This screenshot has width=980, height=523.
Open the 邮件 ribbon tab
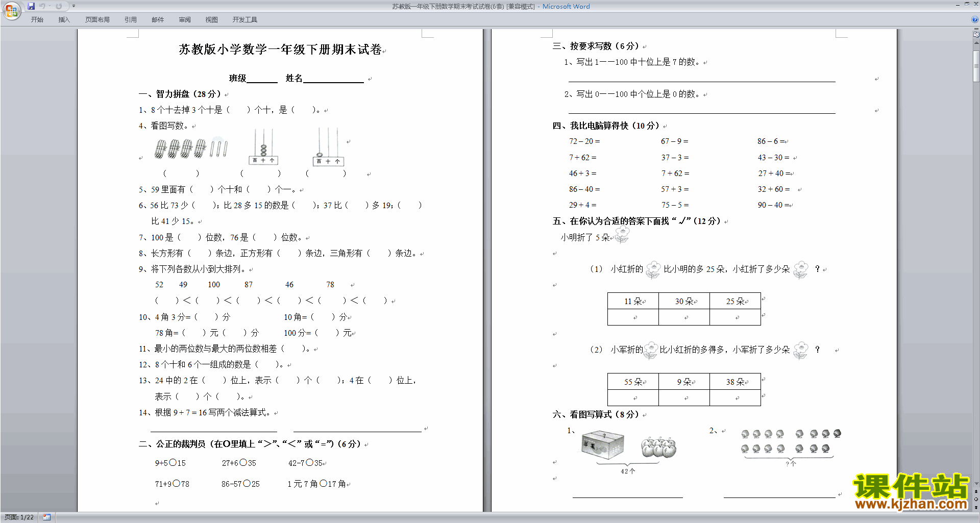coord(158,20)
